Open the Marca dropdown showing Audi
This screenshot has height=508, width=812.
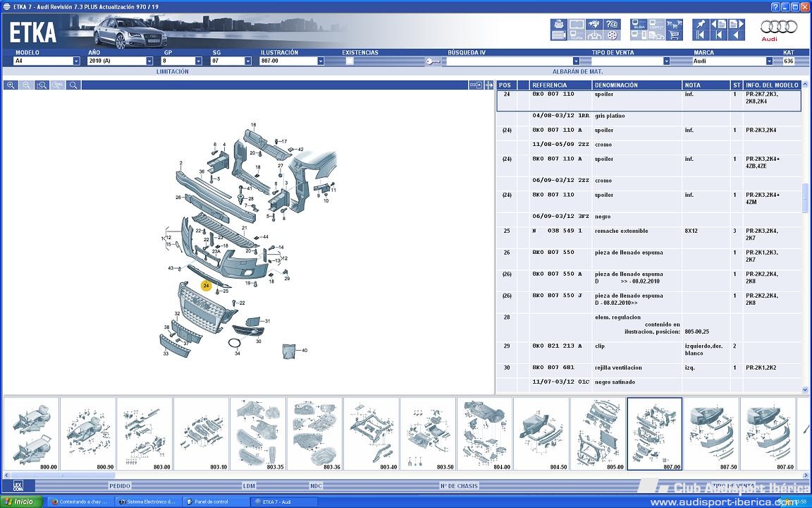point(769,61)
